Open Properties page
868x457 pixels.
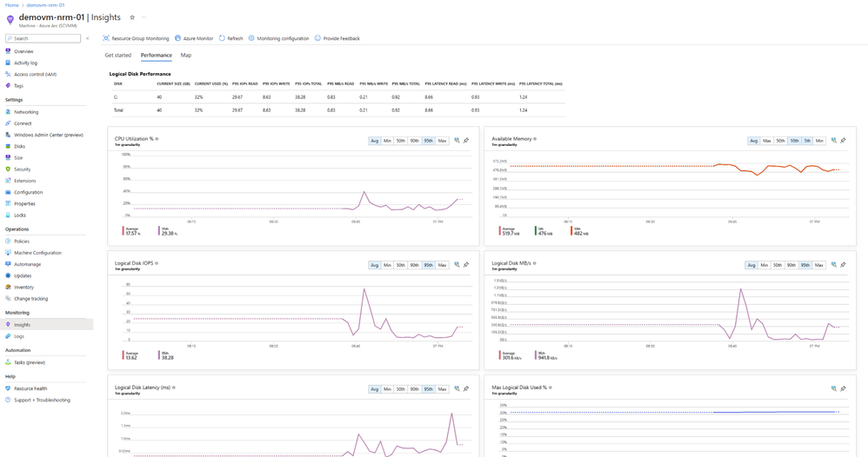25,203
